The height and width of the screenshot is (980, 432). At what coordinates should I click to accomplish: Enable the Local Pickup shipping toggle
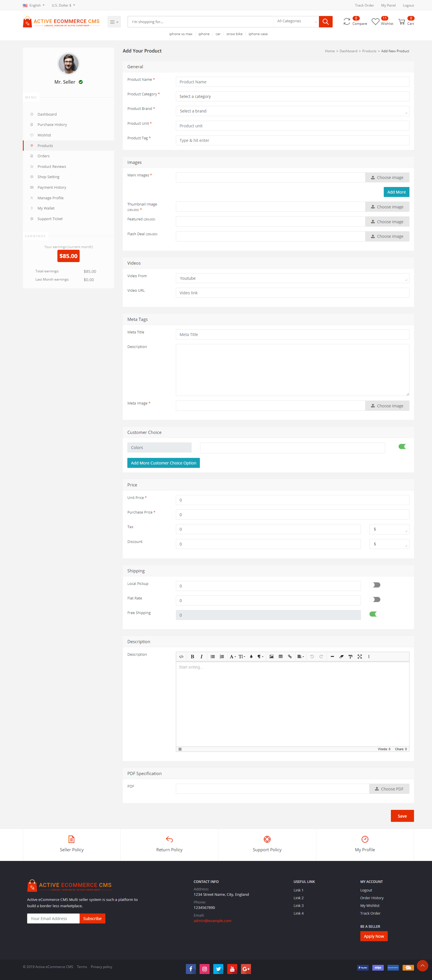(x=375, y=585)
